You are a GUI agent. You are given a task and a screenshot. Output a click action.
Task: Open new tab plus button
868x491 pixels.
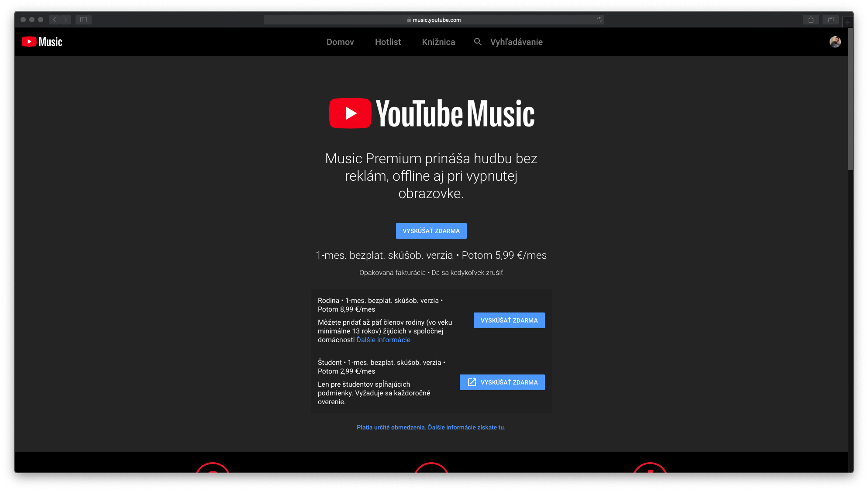(847, 22)
